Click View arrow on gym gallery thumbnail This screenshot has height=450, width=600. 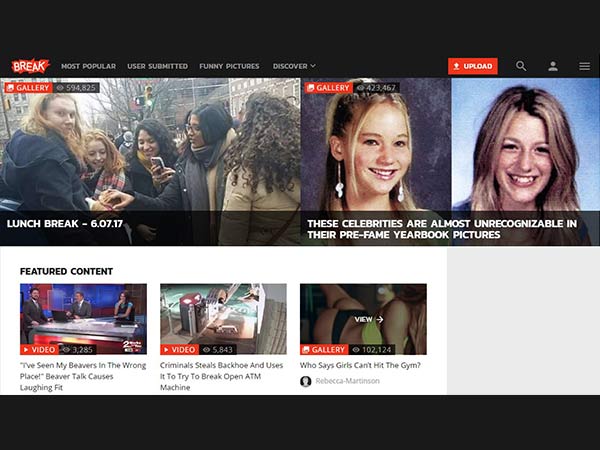368,319
